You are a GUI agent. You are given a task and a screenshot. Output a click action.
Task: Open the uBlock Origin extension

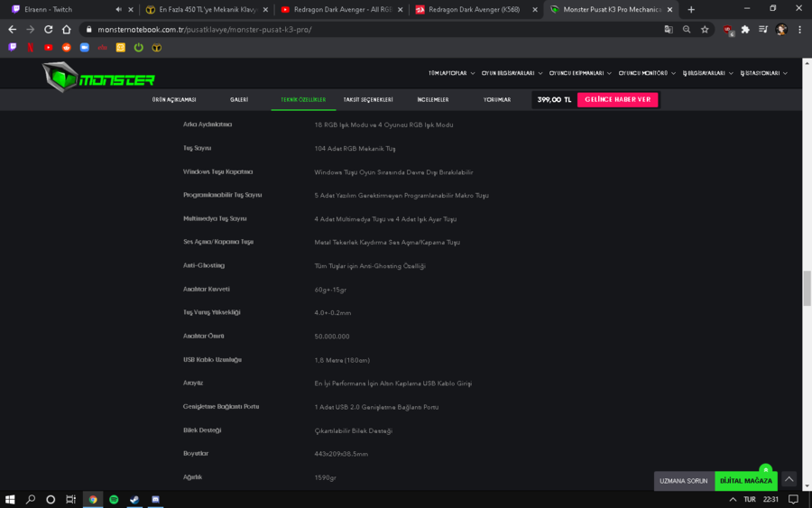(728, 30)
